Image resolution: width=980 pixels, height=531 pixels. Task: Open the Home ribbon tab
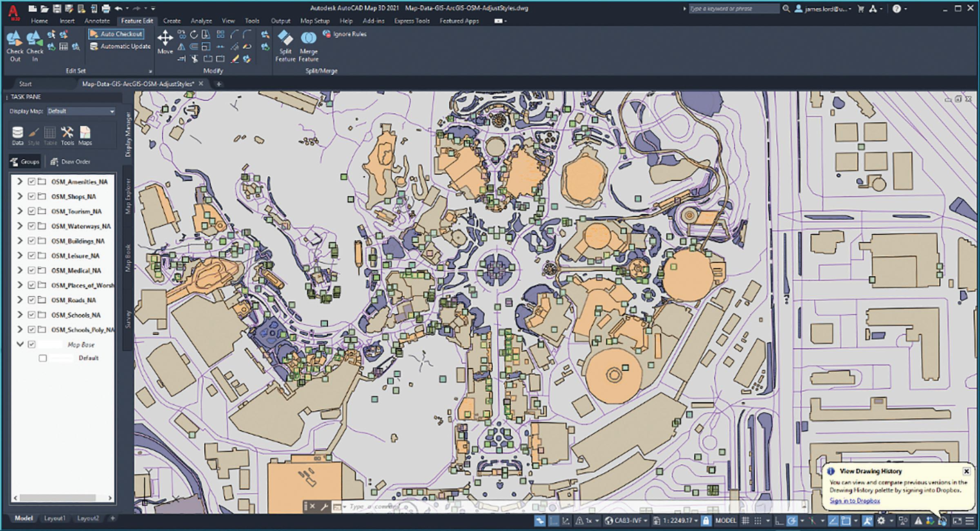39,21
